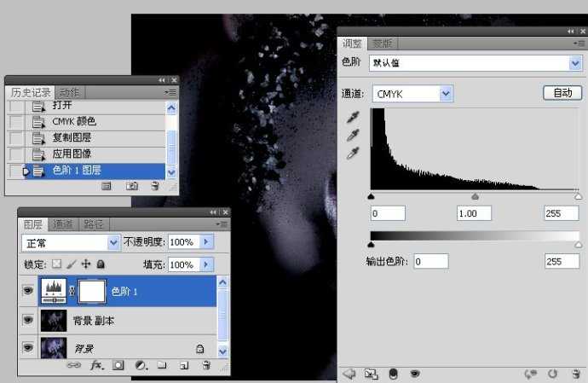Return to adjustment list arrow icon
588x383 pixels.
click(x=349, y=374)
